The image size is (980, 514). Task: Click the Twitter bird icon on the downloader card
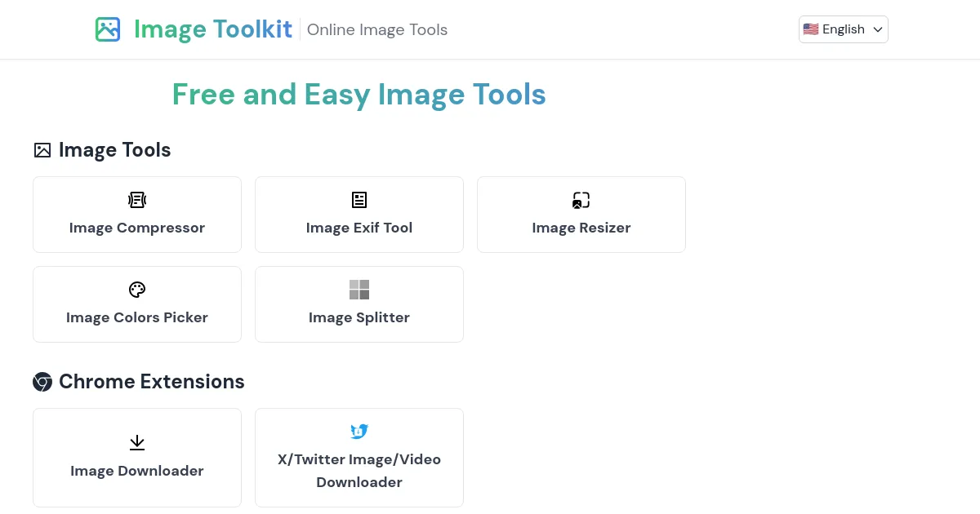tap(359, 432)
